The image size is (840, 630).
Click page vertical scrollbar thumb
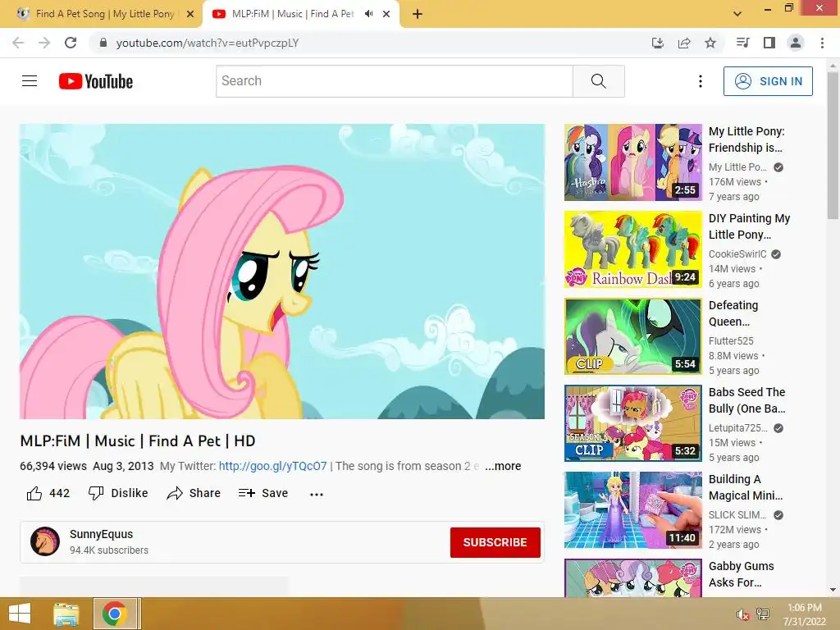tap(833, 144)
